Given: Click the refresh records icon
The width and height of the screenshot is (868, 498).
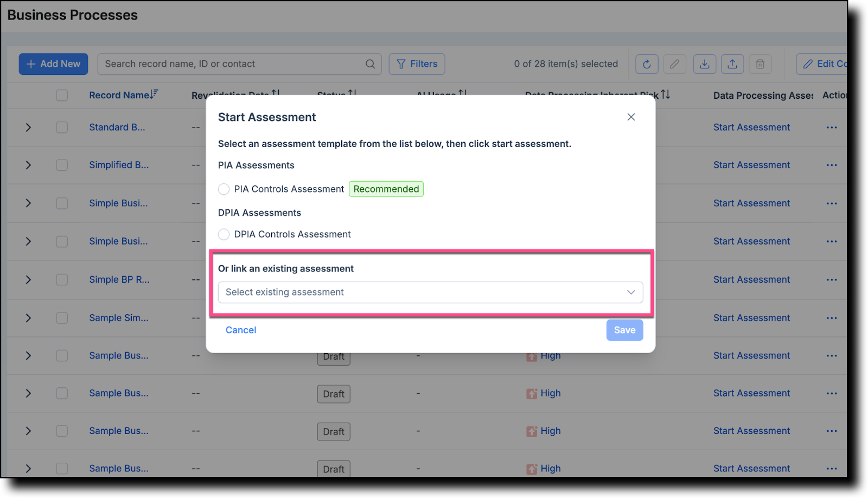Looking at the screenshot, I should pyautogui.click(x=646, y=64).
